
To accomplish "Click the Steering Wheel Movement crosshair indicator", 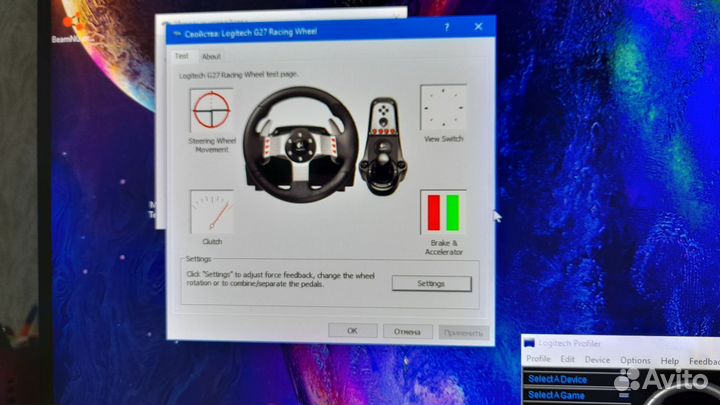I will [212, 110].
